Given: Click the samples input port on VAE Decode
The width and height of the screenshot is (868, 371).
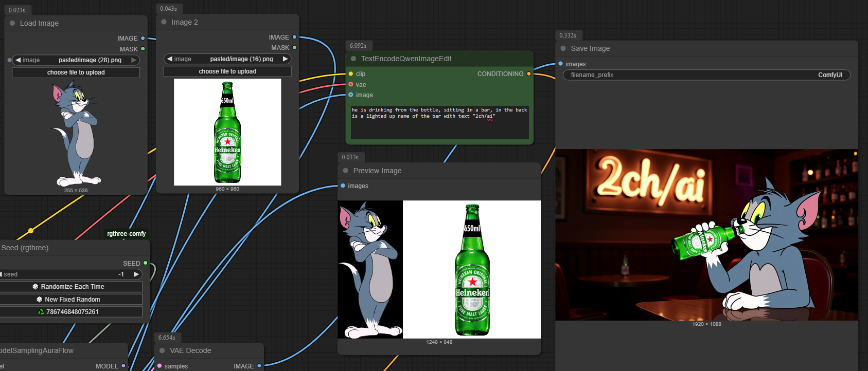Looking at the screenshot, I should 160,366.
